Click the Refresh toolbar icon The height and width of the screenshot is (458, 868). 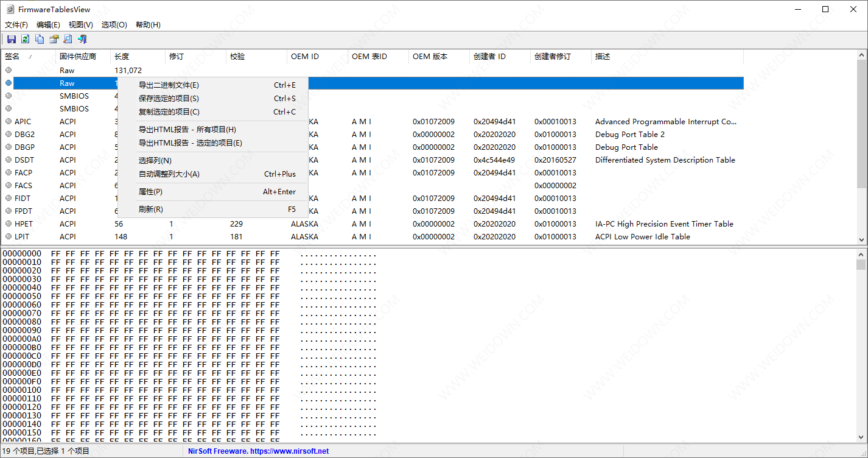25,39
